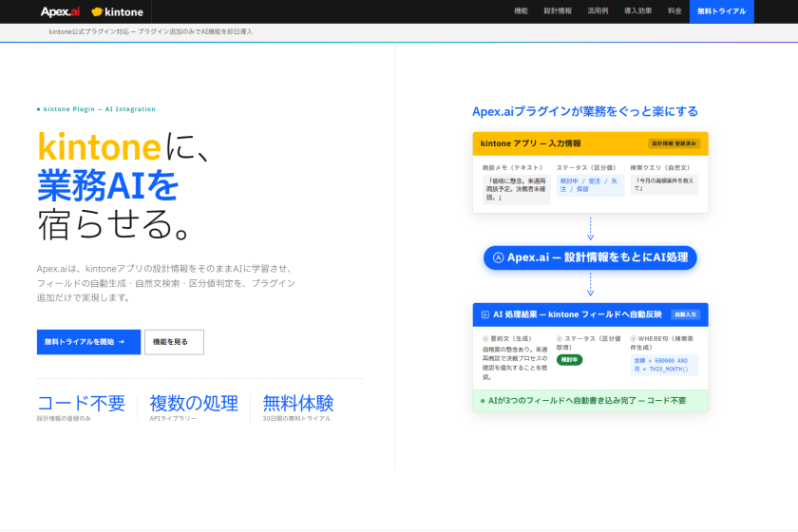
Task: Click the ステータス options 検討中 / 受注 field
Action: [x=590, y=184]
